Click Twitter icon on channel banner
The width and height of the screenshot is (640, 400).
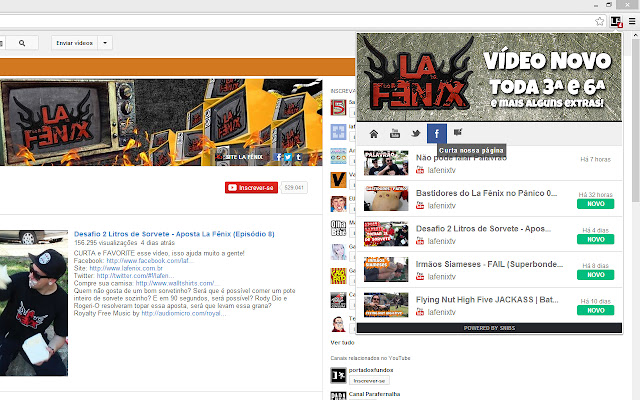point(288,157)
